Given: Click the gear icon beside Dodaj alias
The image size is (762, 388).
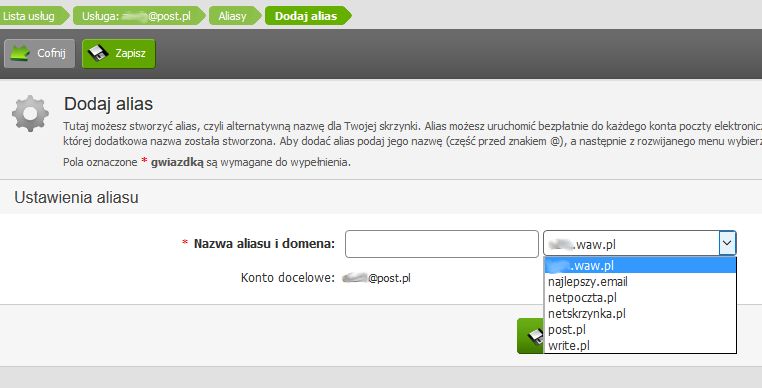Looking at the screenshot, I should coord(30,114).
